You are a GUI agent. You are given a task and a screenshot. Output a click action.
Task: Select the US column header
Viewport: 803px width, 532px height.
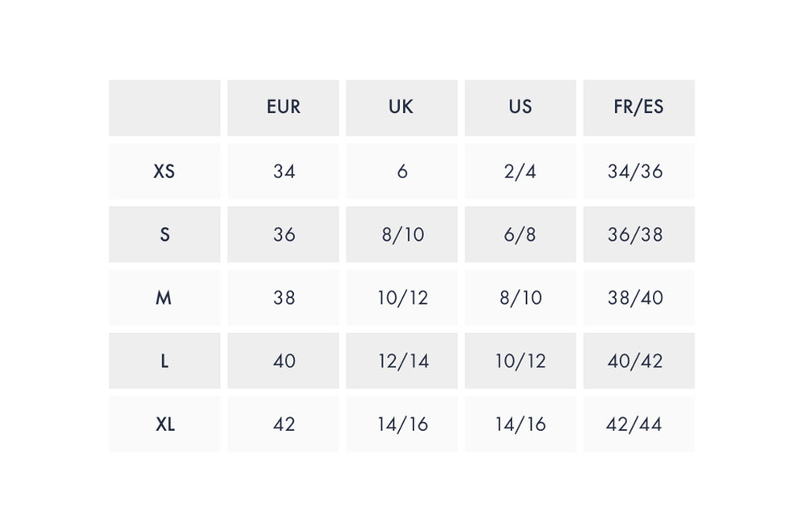click(520, 108)
